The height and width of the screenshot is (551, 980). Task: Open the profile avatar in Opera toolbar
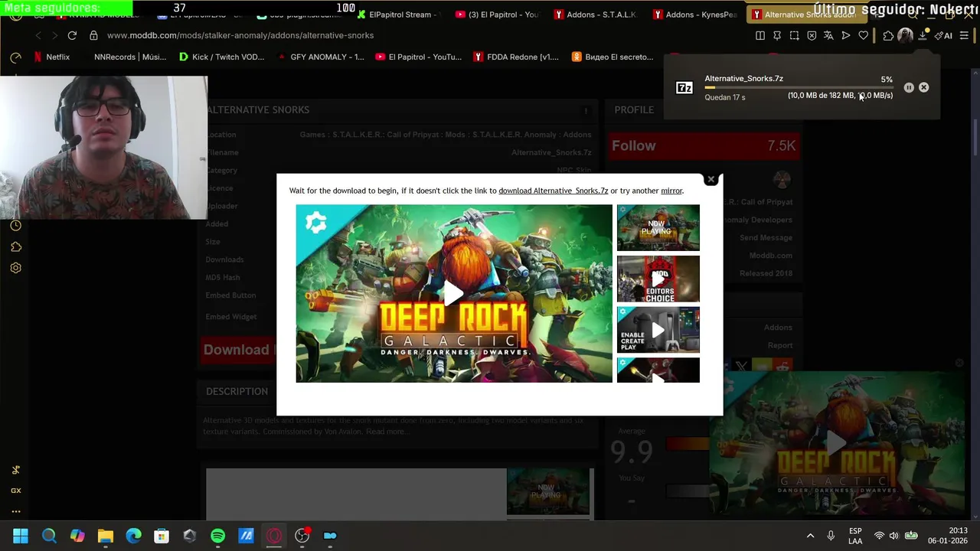click(x=906, y=35)
